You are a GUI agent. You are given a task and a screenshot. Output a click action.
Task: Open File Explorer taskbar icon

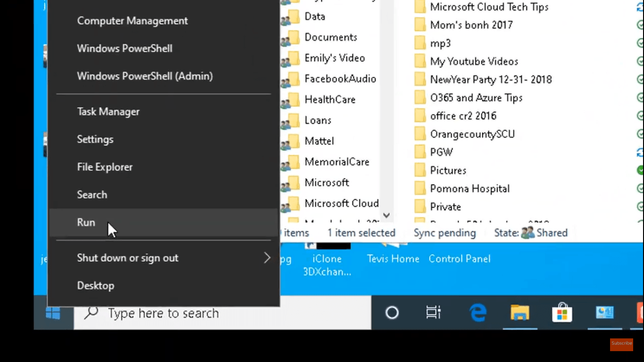pyautogui.click(x=520, y=313)
